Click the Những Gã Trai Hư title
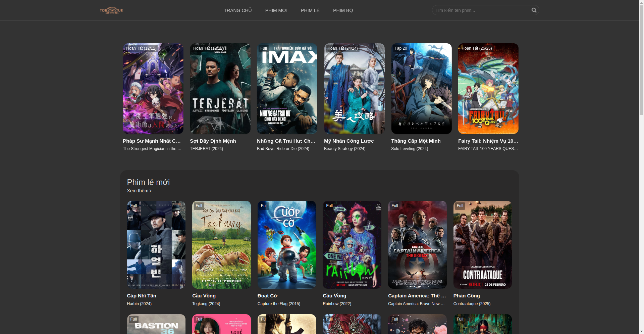The width and height of the screenshot is (644, 334). click(286, 141)
